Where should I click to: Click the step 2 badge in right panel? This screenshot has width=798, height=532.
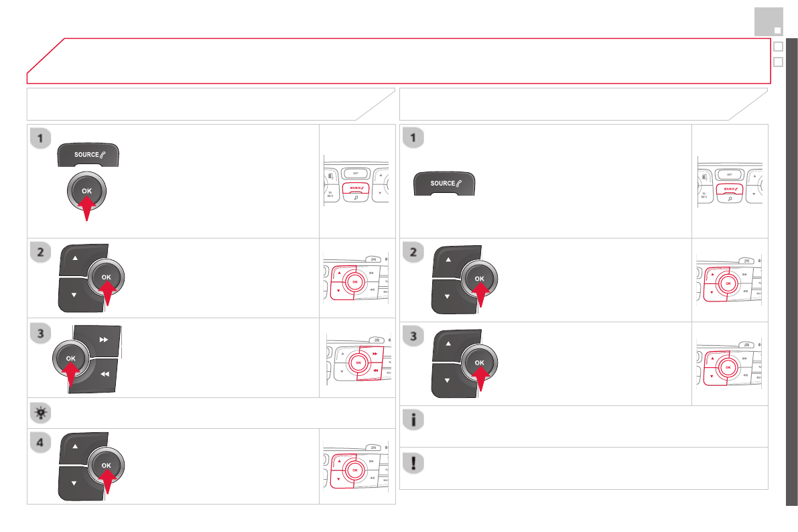click(413, 254)
